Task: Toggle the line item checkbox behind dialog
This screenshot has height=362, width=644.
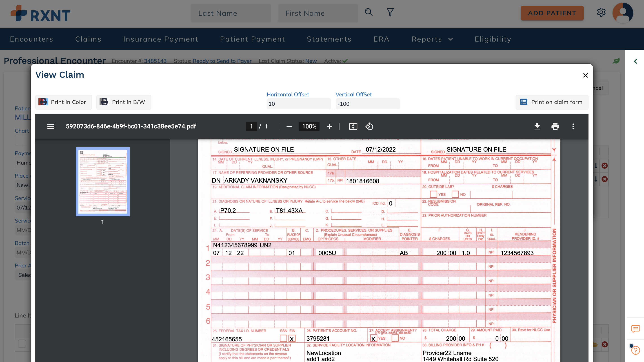Action: (22, 344)
